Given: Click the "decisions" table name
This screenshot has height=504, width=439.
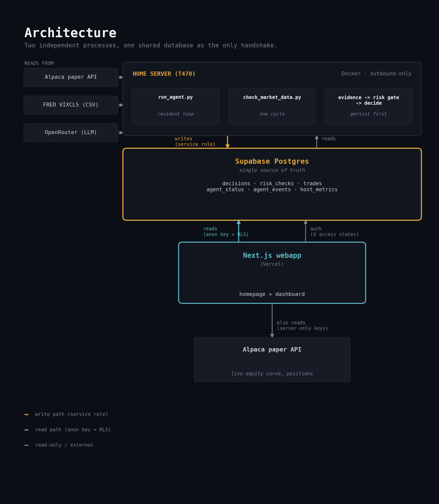Looking at the screenshot, I should (x=236, y=183).
